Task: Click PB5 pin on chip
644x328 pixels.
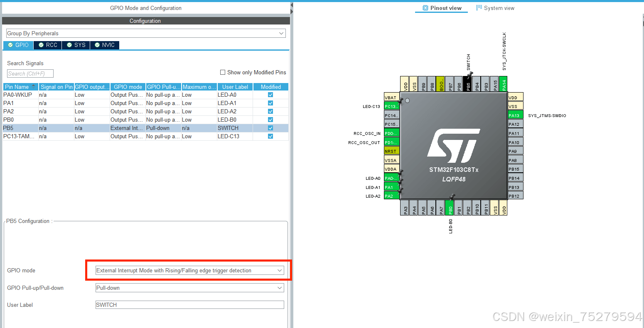Action: tap(468, 84)
